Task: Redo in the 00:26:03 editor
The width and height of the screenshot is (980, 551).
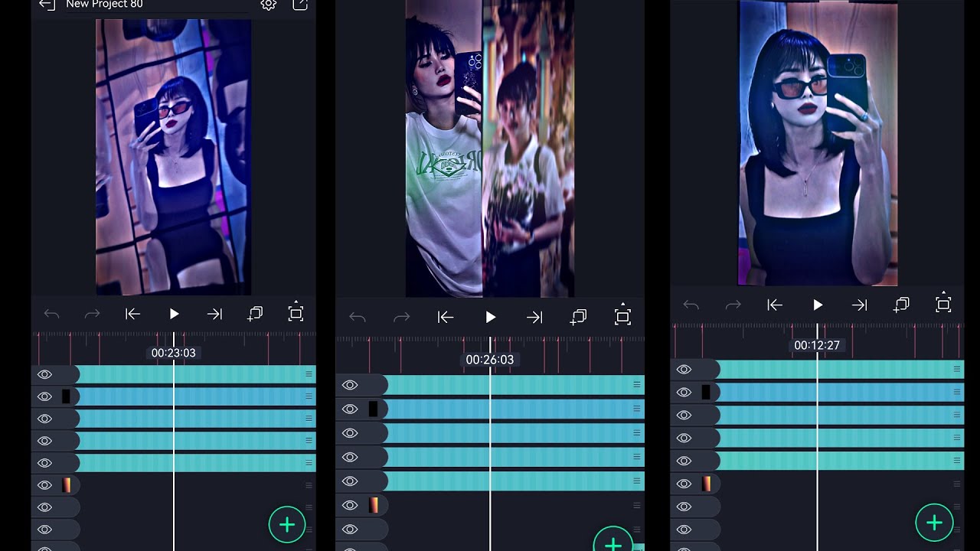Action: [x=401, y=317]
